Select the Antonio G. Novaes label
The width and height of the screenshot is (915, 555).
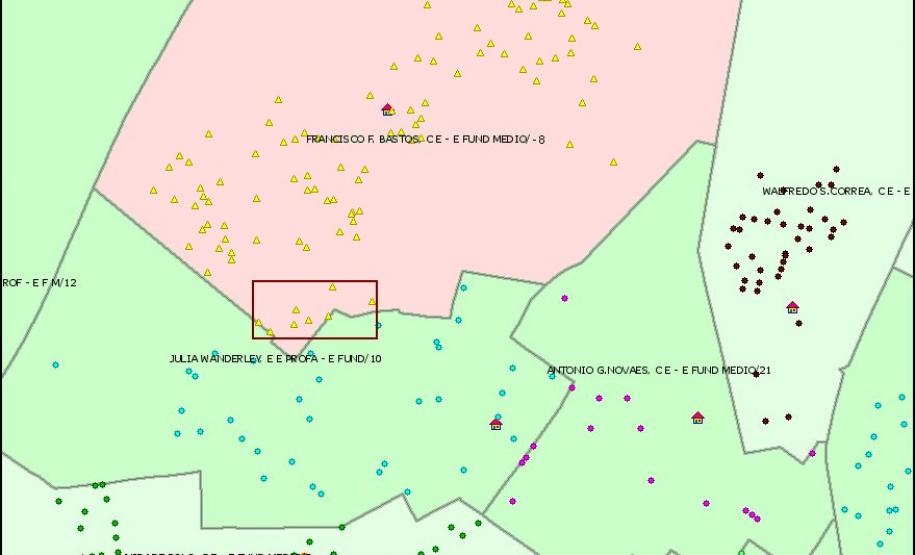pyautogui.click(x=658, y=371)
